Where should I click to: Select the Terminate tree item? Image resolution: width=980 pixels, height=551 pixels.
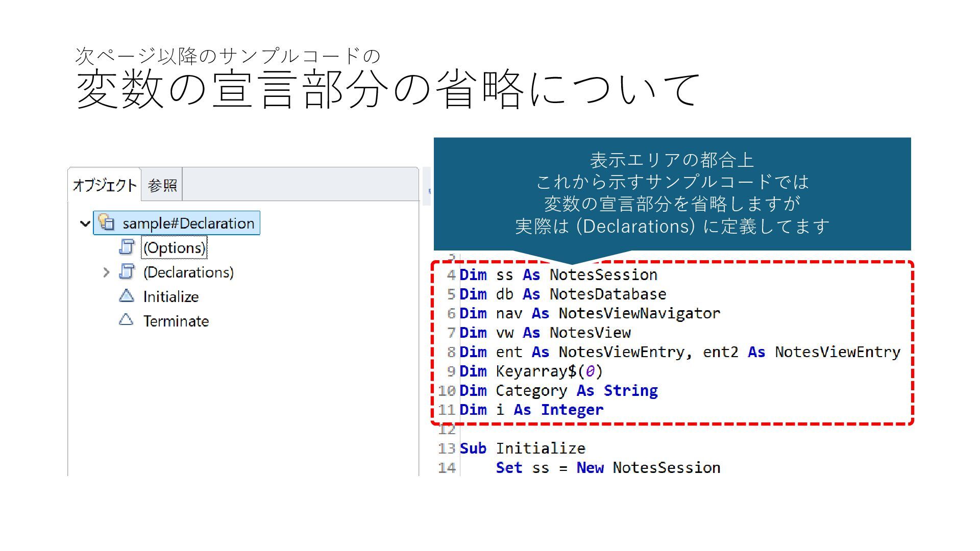[x=176, y=321]
